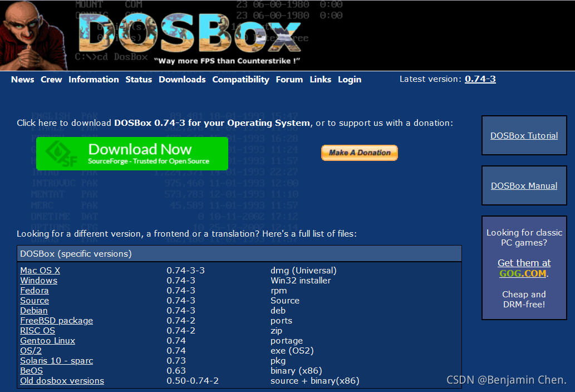Click the version text 0.74-3-3
The height and width of the screenshot is (392, 575).
click(185, 271)
